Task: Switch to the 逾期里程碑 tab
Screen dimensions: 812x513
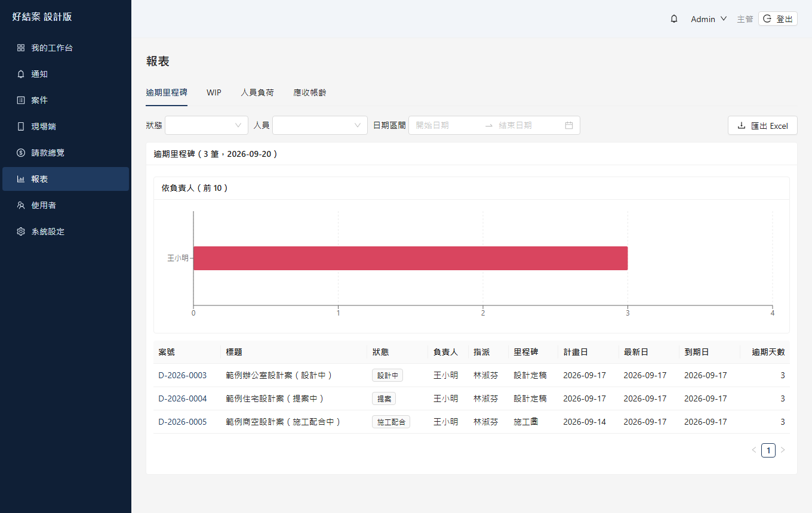Action: coord(167,92)
